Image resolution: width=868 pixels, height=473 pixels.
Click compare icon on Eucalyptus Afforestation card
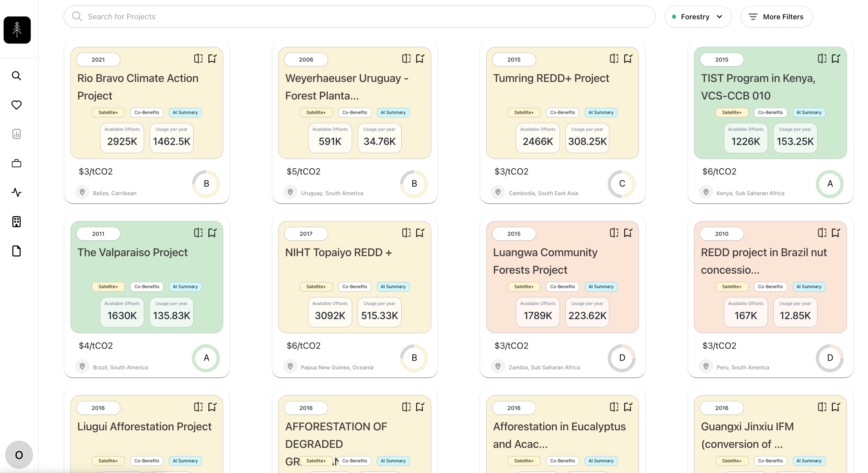[614, 407]
